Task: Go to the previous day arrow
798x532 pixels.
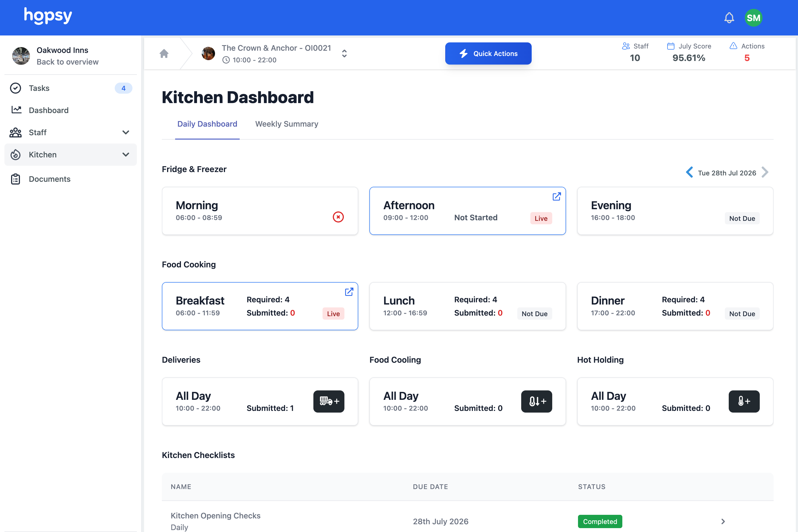Action: [x=689, y=172]
